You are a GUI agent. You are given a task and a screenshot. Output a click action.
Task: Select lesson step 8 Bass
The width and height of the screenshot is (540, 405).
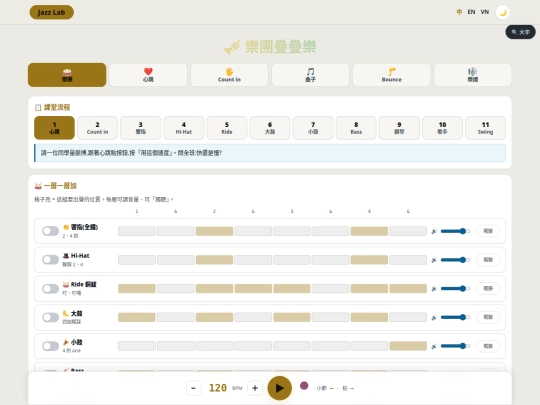tap(356, 128)
